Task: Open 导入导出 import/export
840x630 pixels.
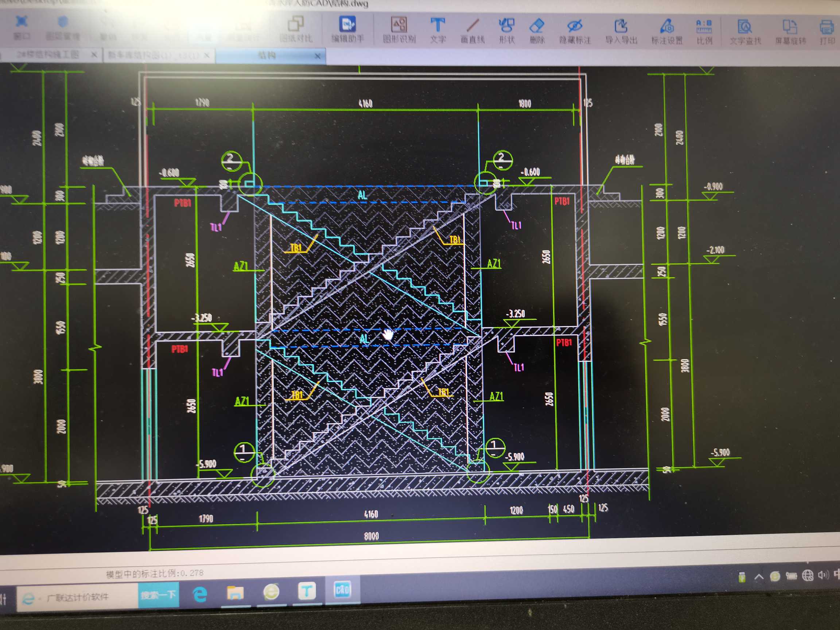Action: click(621, 30)
